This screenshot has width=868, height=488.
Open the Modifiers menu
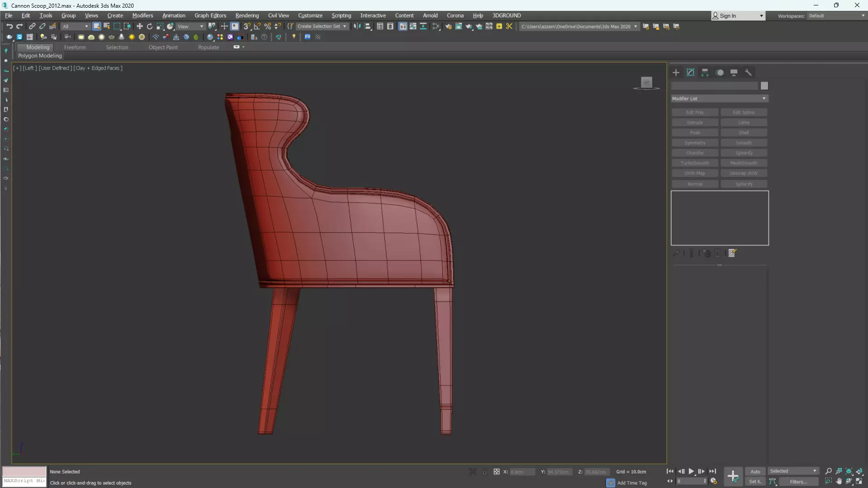[x=142, y=15]
